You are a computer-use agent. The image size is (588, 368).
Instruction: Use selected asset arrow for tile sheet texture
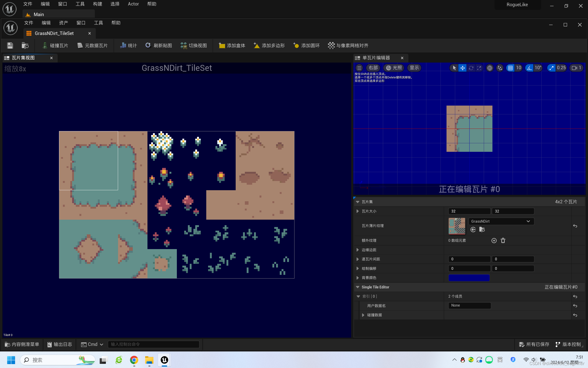(x=473, y=230)
